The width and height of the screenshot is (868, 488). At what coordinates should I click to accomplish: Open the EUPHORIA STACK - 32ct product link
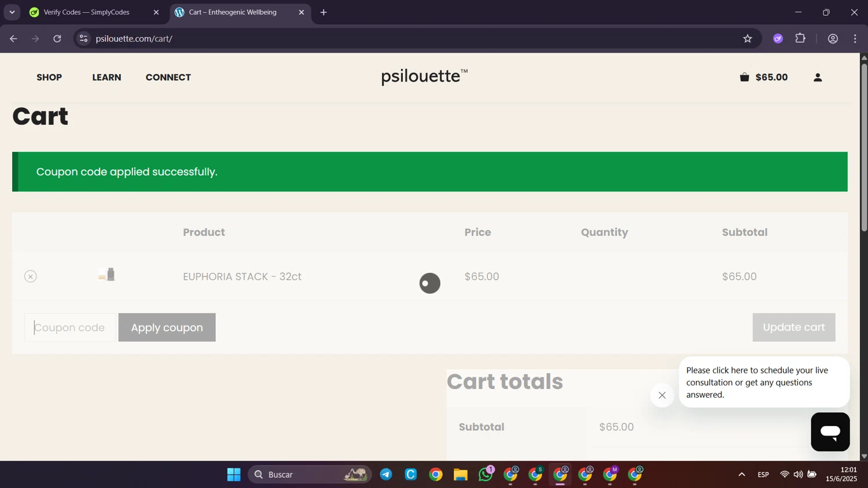[x=242, y=276]
